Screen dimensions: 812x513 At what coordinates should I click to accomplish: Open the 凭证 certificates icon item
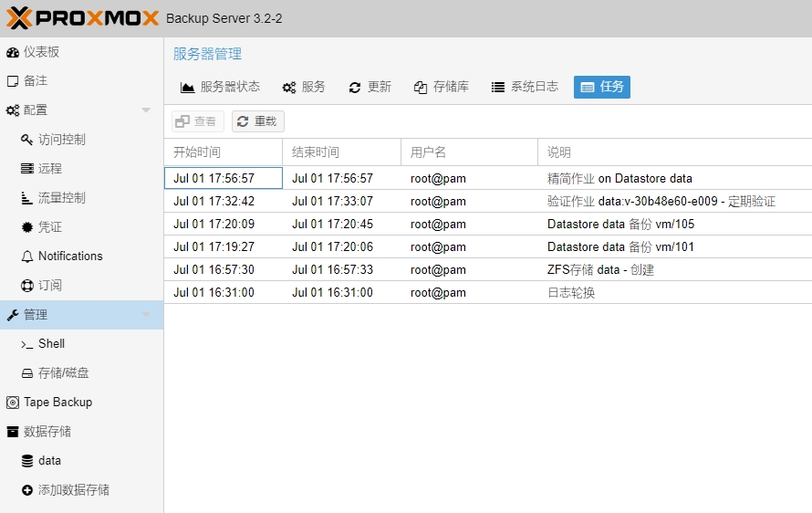27,227
